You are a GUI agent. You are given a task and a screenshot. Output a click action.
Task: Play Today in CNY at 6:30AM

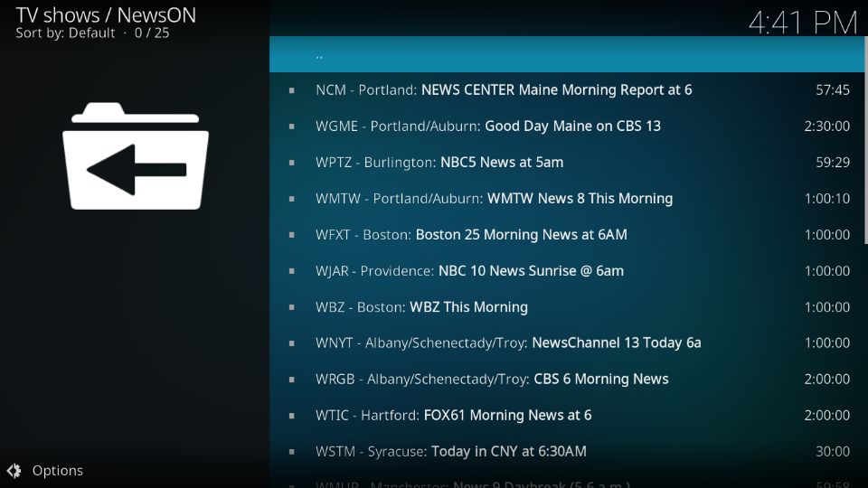coord(567,452)
